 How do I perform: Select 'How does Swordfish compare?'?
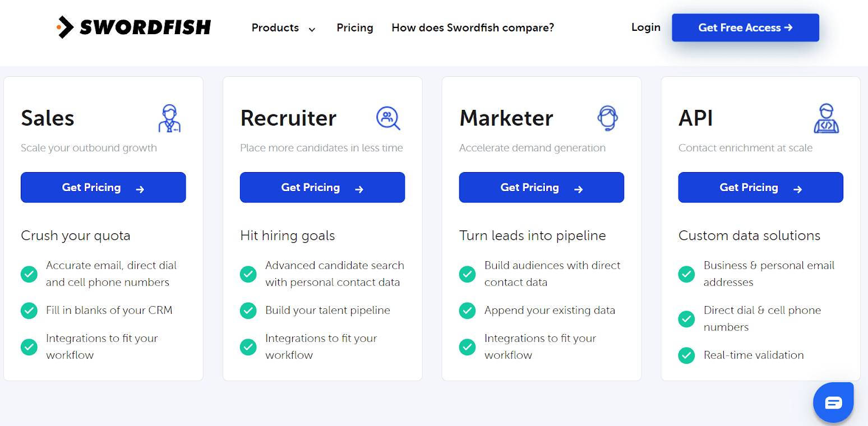pyautogui.click(x=473, y=27)
